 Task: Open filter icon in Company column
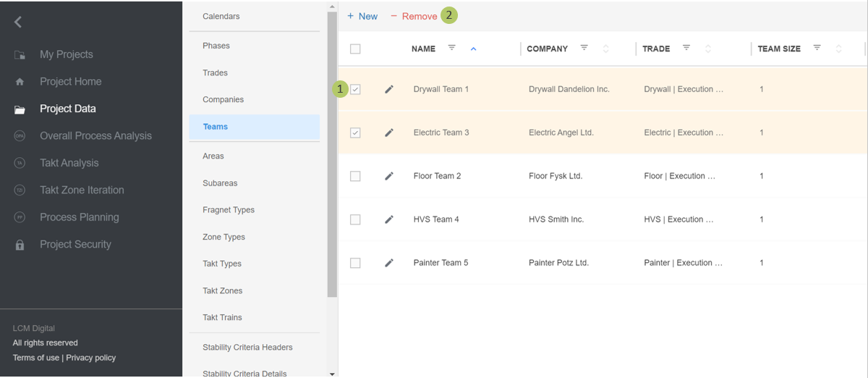pos(584,49)
